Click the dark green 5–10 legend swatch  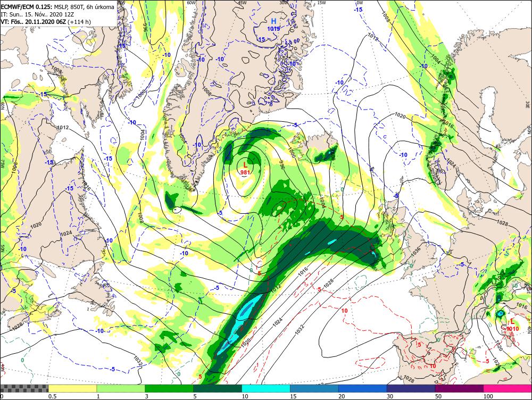pyautogui.click(x=217, y=388)
